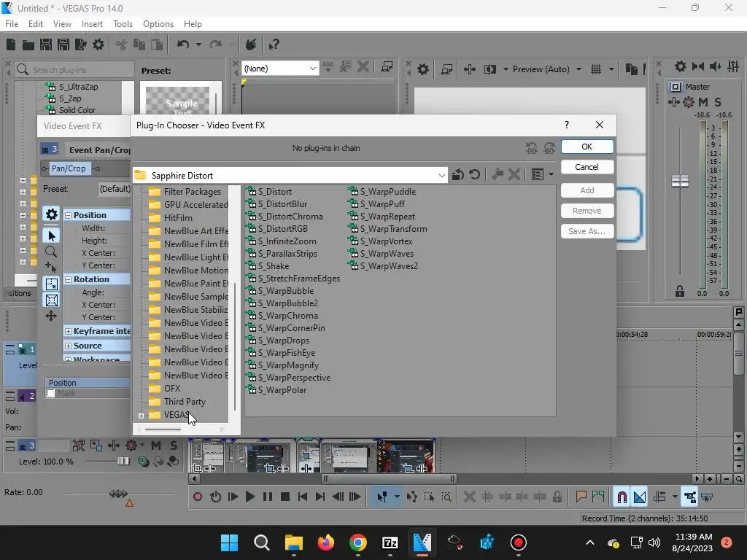
Task: Expand the Keyframe interpolation section
Action: pos(68,331)
